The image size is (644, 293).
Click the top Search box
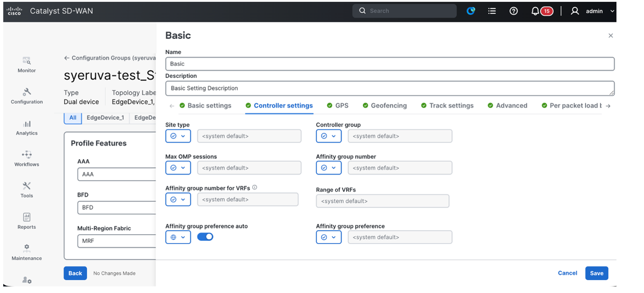tap(404, 11)
